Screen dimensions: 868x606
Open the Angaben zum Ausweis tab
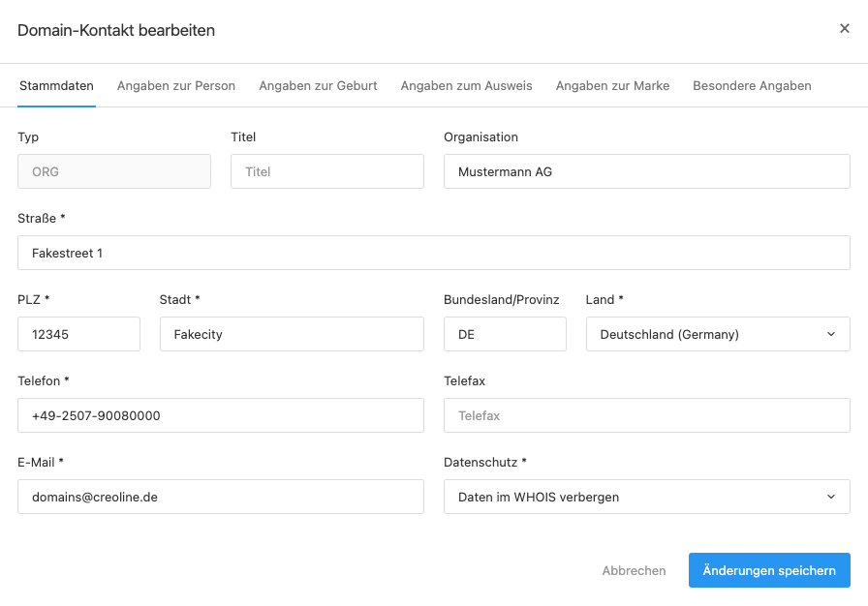(x=466, y=86)
